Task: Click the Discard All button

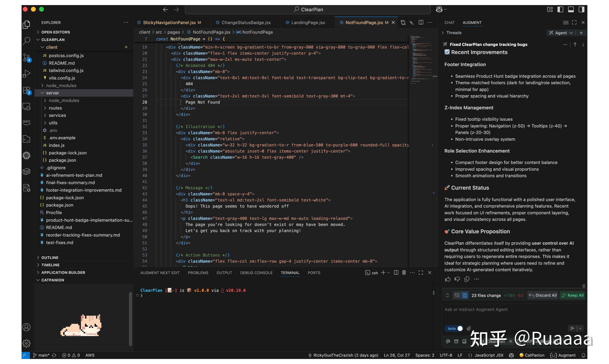Action: pos(543,295)
